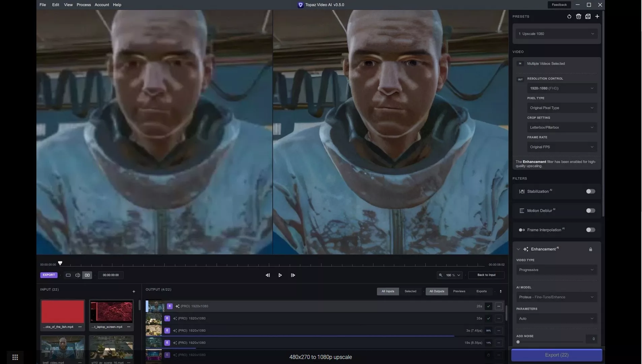
Task: Open the Letterbox/Pillarbox crop dropdown
Action: point(562,127)
